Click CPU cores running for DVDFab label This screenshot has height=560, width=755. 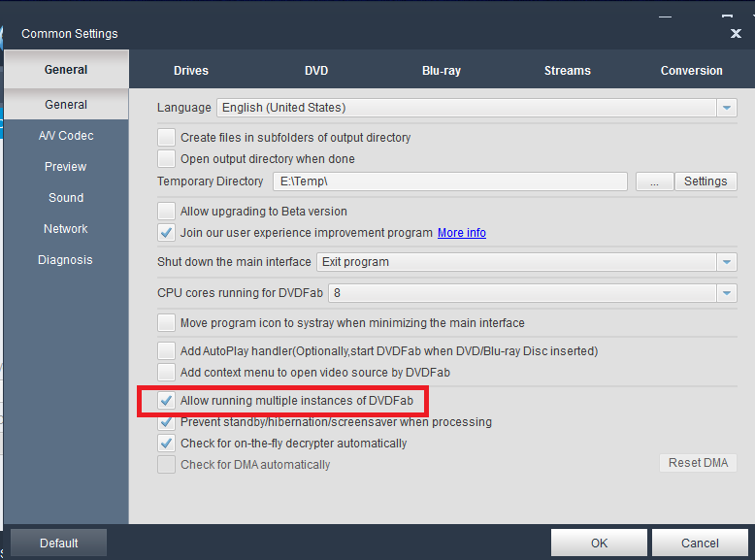240,293
